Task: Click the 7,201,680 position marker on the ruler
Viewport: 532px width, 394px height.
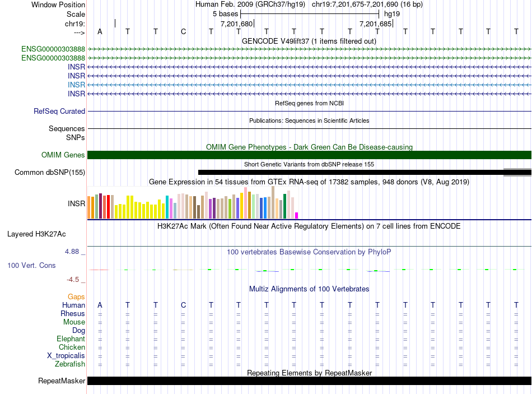Action: tap(237, 24)
